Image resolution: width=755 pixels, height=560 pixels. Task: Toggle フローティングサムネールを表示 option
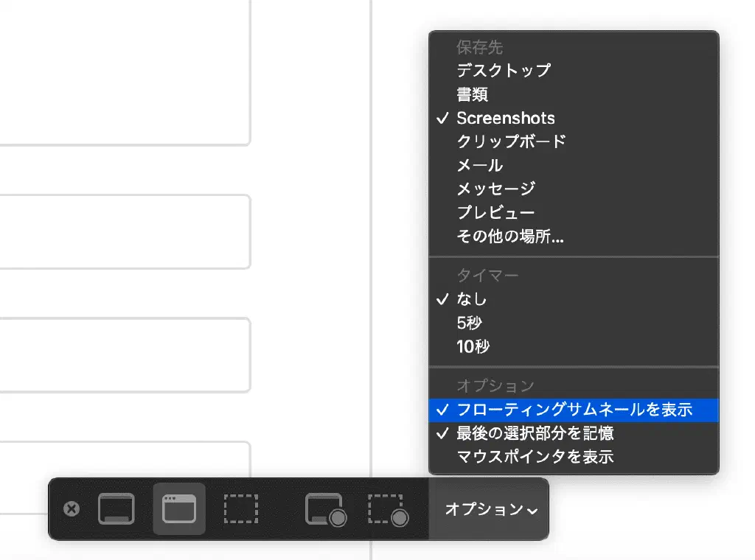pyautogui.click(x=574, y=410)
